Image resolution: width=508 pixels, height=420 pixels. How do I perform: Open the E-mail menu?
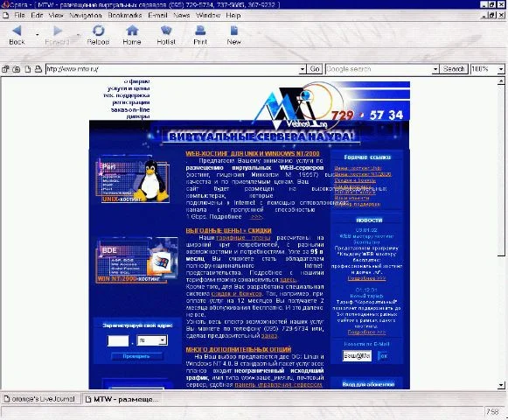tap(157, 15)
